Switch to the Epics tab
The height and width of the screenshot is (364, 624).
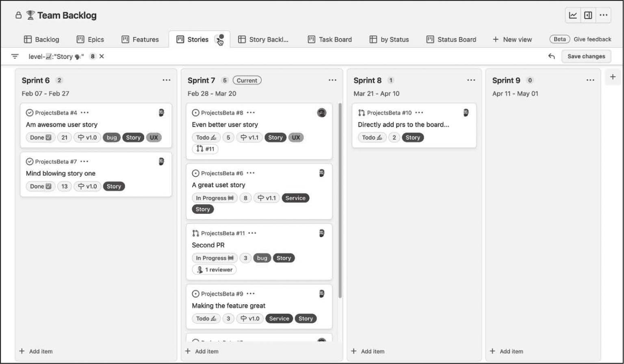90,39
